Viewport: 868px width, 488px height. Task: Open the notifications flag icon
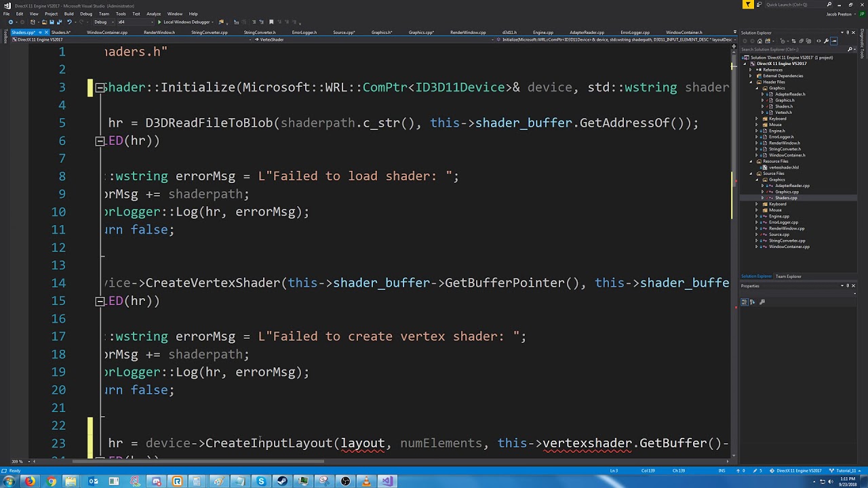pos(748,5)
